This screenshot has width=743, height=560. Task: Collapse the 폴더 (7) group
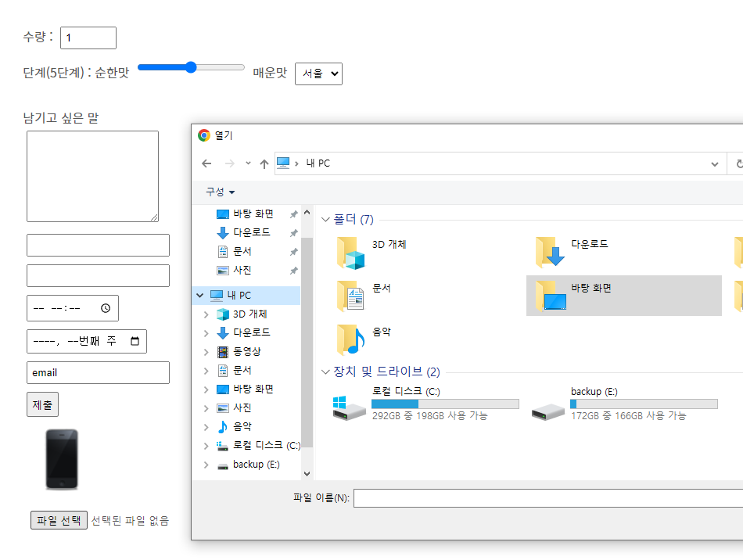coord(325,219)
